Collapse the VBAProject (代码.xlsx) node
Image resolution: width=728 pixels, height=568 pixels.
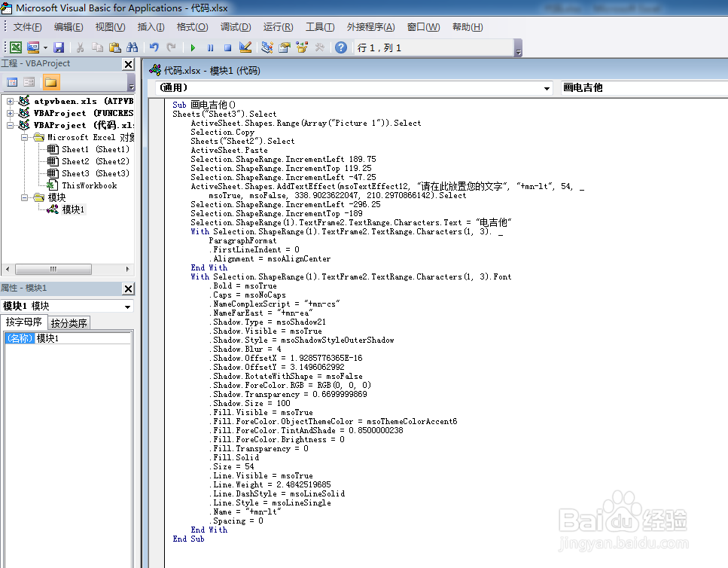click(x=10, y=125)
